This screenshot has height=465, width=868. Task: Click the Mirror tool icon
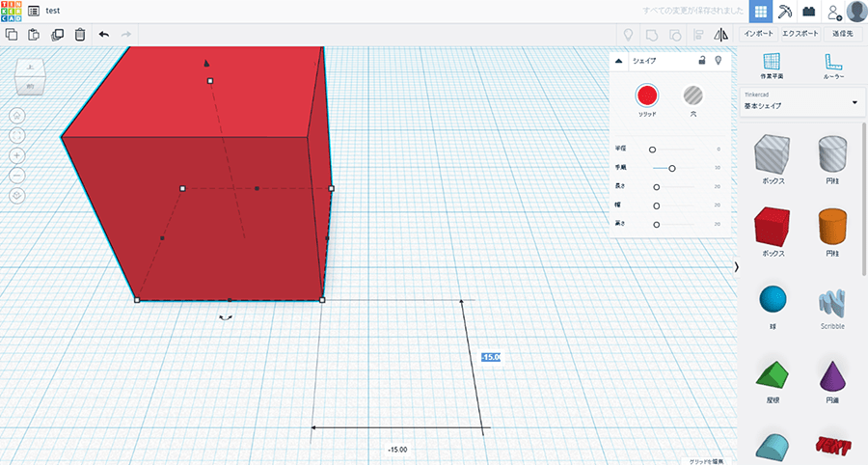click(x=721, y=34)
